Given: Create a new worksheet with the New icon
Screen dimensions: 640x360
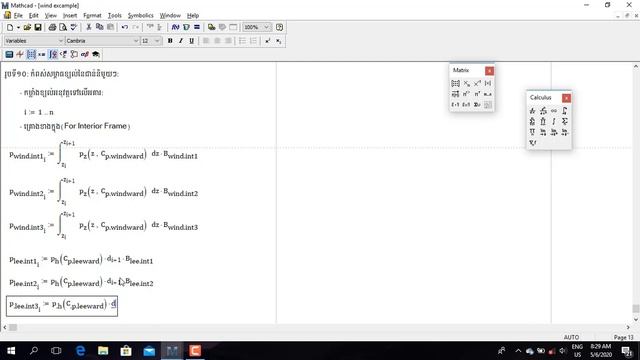Looking at the screenshot, I should [x=10, y=27].
